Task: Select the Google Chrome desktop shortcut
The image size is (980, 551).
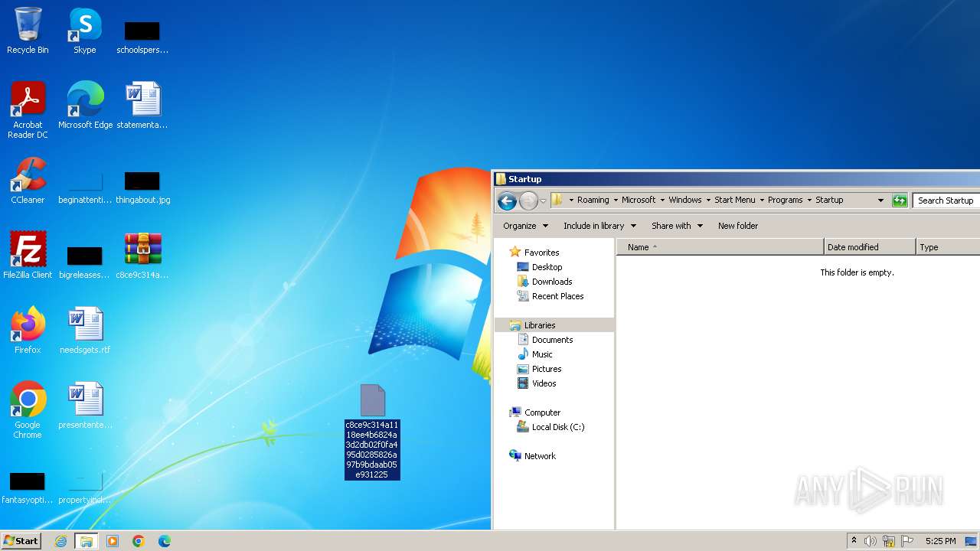Action: click(28, 410)
